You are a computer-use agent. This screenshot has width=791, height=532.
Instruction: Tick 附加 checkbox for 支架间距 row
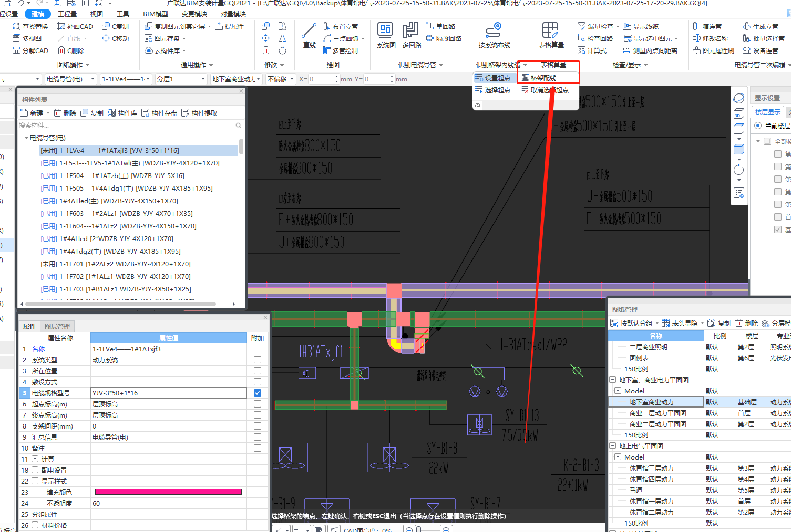tap(258, 426)
